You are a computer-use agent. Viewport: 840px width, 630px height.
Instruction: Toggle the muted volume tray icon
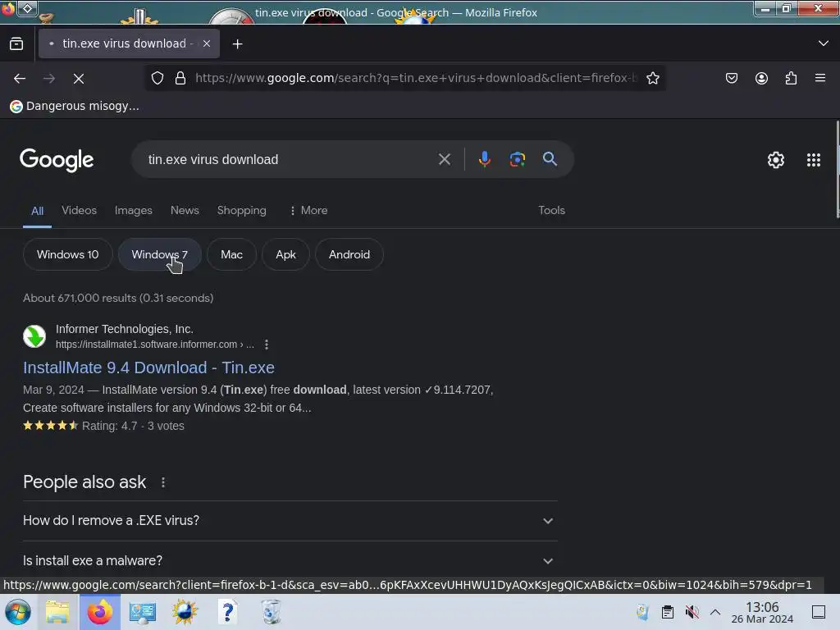pos(692,612)
